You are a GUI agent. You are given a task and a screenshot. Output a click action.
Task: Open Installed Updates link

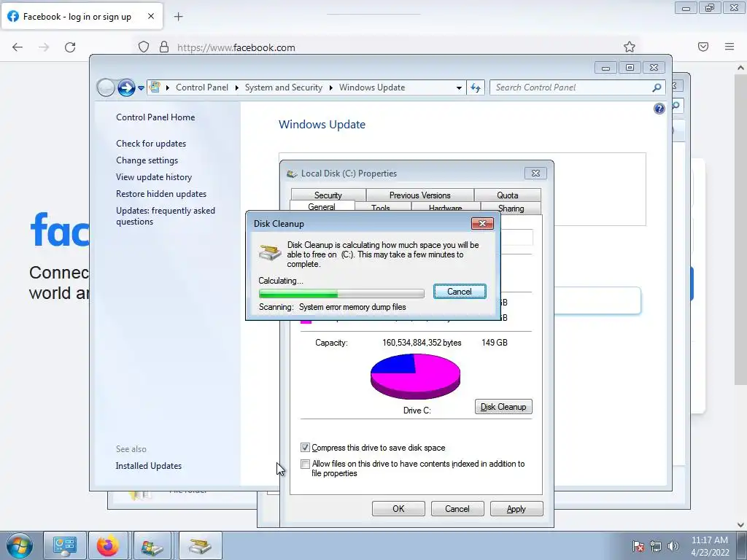pyautogui.click(x=149, y=466)
